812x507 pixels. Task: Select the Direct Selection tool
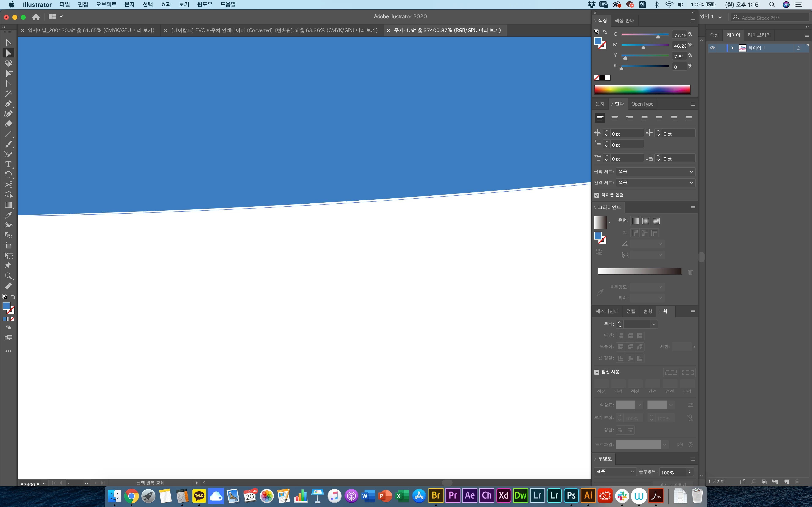8,53
